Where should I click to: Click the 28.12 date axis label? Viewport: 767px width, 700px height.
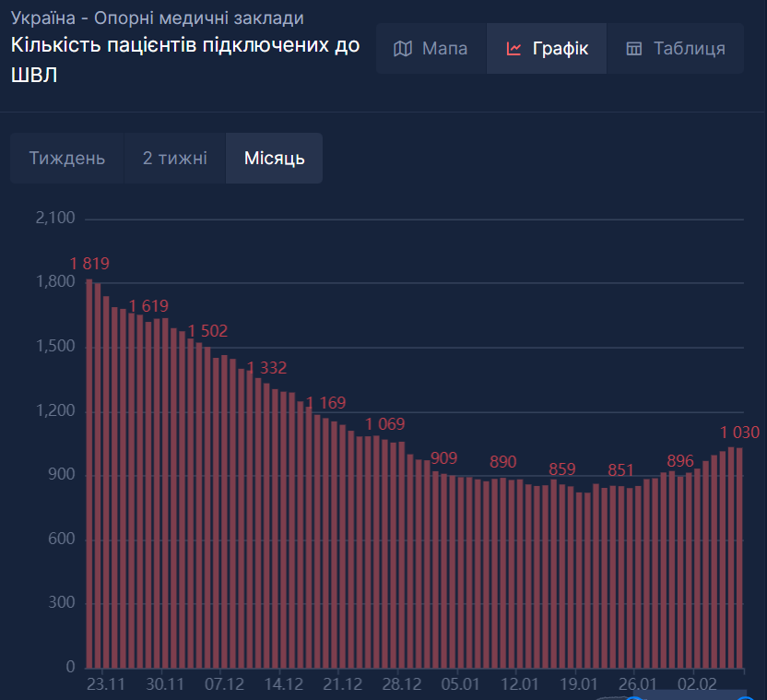pyautogui.click(x=401, y=684)
